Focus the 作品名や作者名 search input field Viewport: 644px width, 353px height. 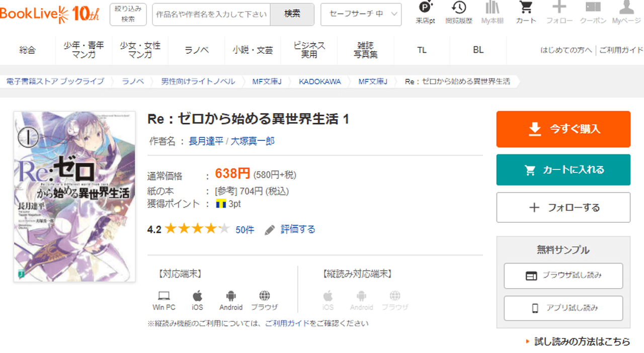pyautogui.click(x=211, y=15)
